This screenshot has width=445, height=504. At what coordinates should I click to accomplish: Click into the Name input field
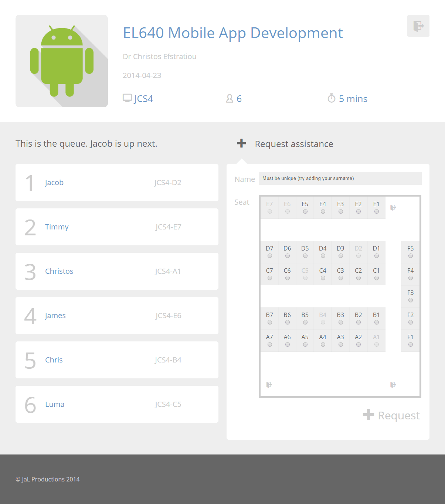tap(340, 178)
